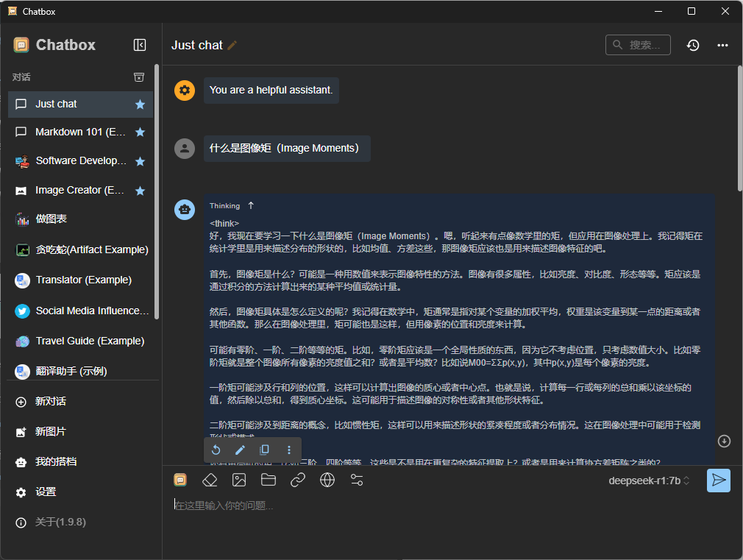The height and width of the screenshot is (560, 743).
Task: Select the Translator (Example) conversation
Action: 83,280
